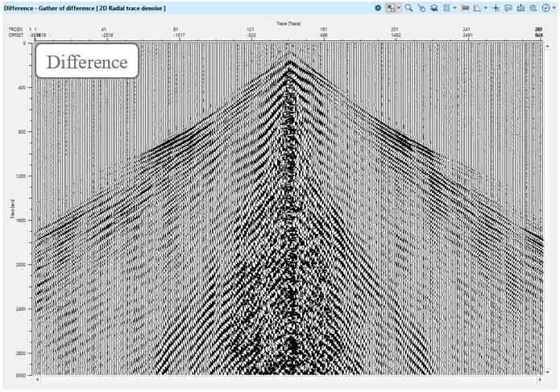This screenshot has height=392, width=560.
Task: Click the graph chart icon
Action: [x=477, y=7]
